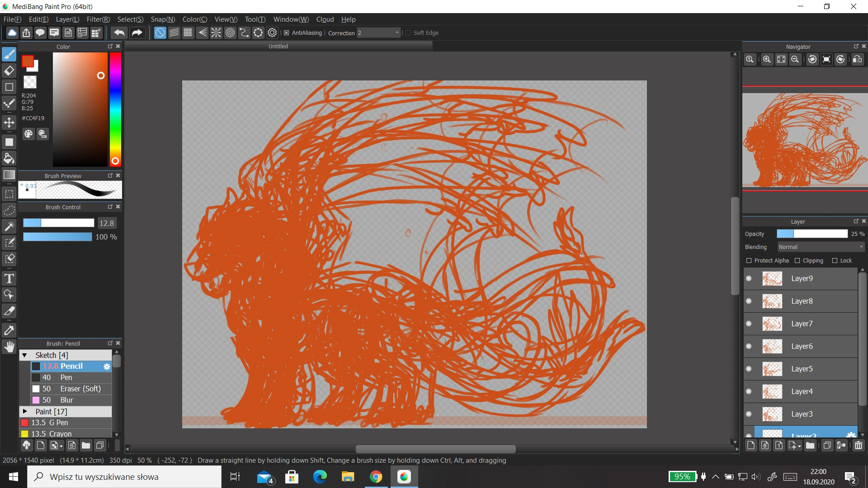The width and height of the screenshot is (868, 488).
Task: Click the Undo arrow in toolbar
Action: 119,33
